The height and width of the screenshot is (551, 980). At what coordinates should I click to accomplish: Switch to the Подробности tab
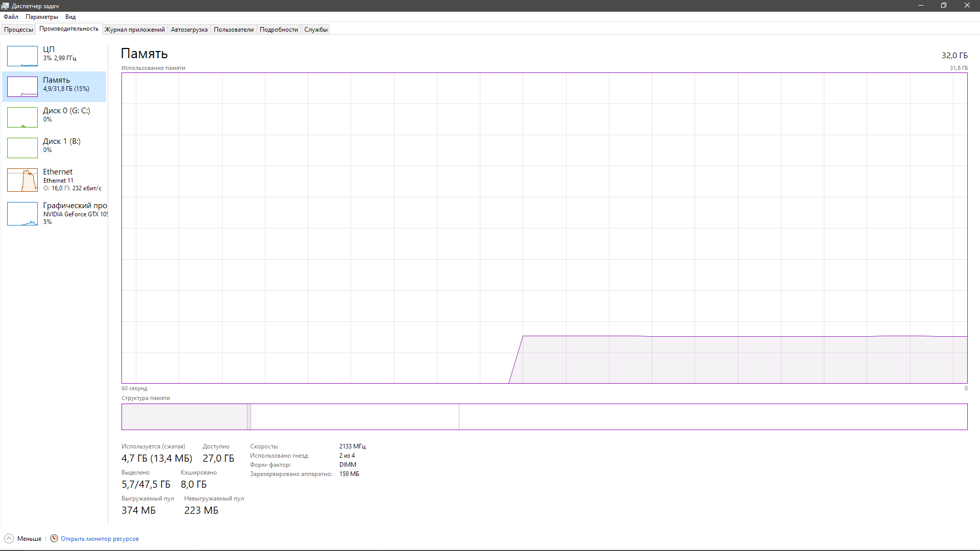279,30
